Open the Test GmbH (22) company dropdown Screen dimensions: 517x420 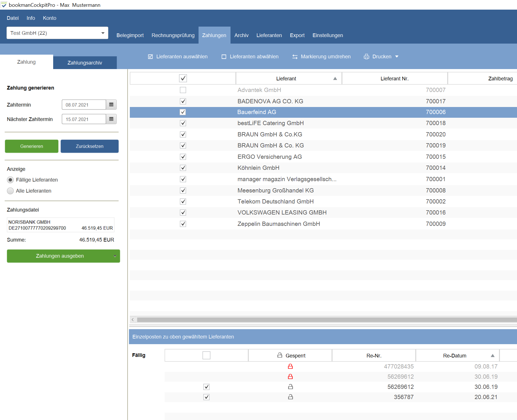57,33
